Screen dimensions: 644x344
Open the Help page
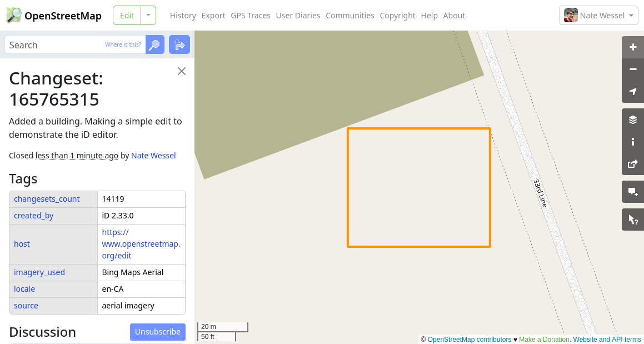click(429, 16)
